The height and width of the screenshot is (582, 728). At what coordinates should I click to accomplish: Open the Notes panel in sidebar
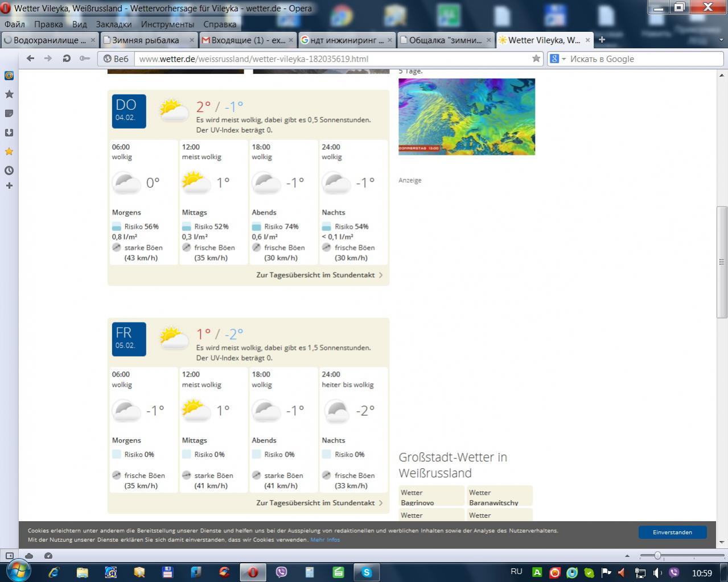click(x=9, y=114)
